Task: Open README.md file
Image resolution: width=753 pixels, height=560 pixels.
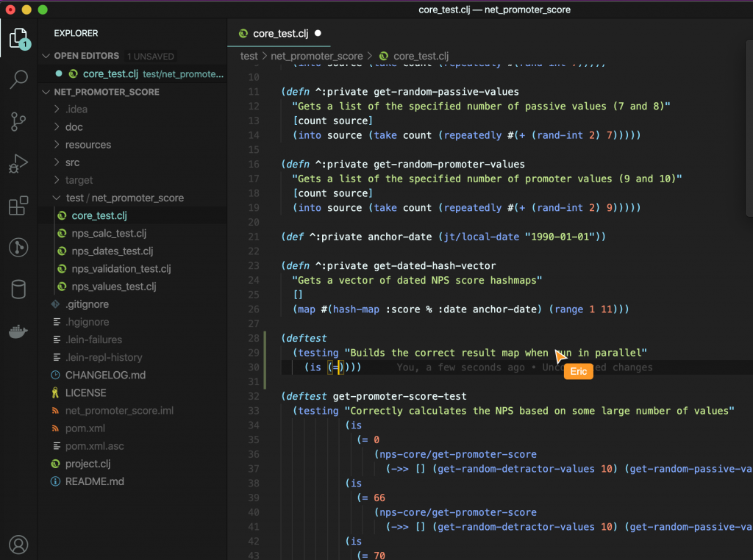Action: [94, 481]
